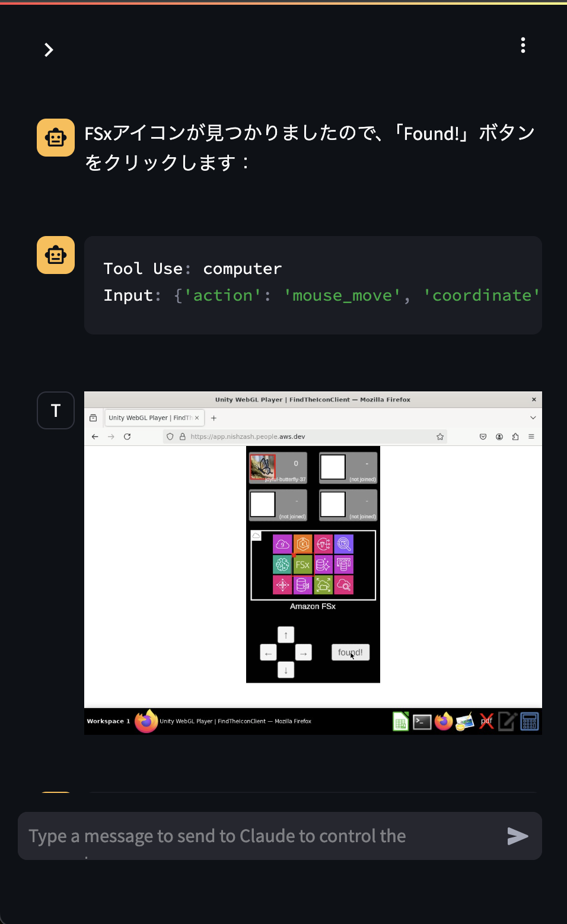The width and height of the screenshot is (567, 924).
Task: Click the right arrow game button
Action: (303, 653)
